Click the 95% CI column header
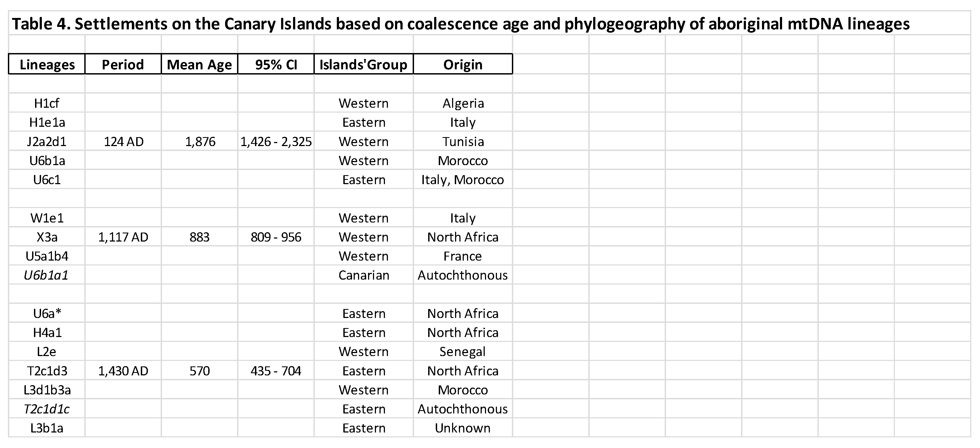Screen dimensions: 980x448 [x=276, y=64]
